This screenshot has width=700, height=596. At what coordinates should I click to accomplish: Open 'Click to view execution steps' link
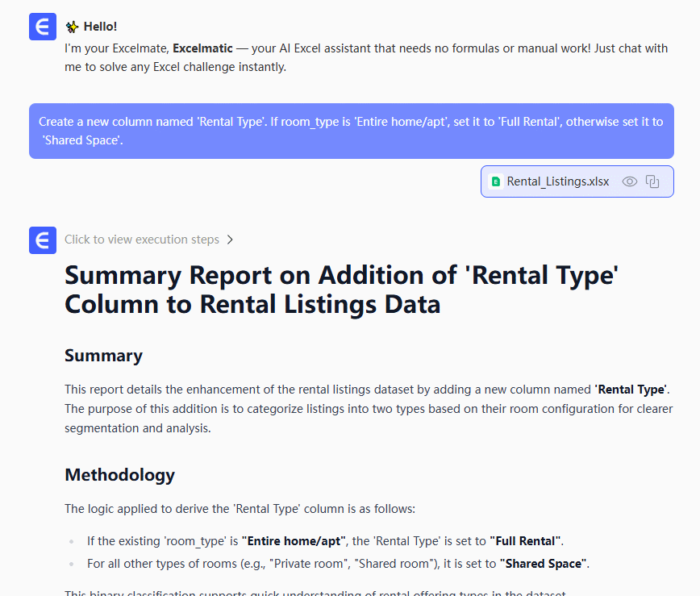pos(142,240)
